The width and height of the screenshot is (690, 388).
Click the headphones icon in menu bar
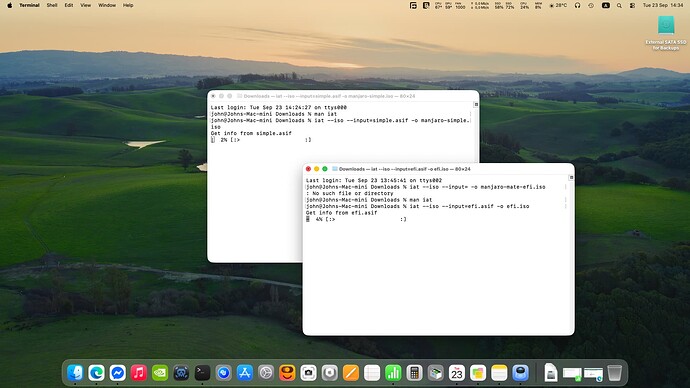(x=577, y=5)
